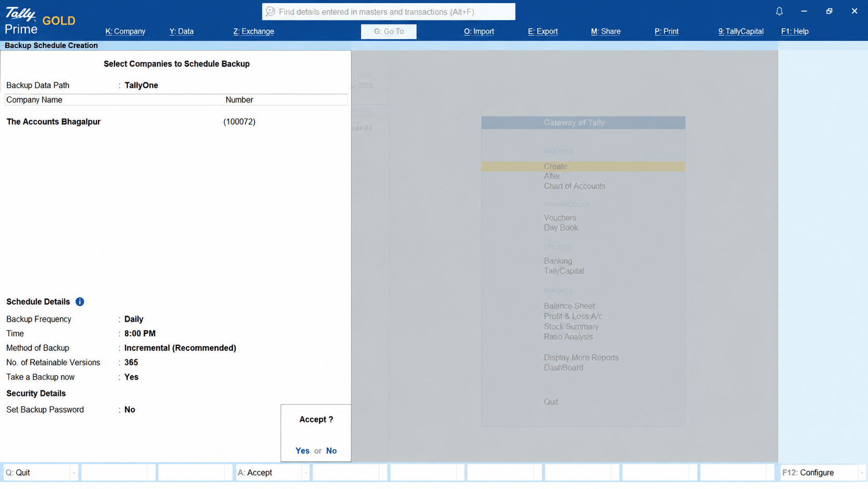Open Balance Sheet in Gateway of Tally
Image resolution: width=868 pixels, height=489 pixels.
(x=569, y=306)
